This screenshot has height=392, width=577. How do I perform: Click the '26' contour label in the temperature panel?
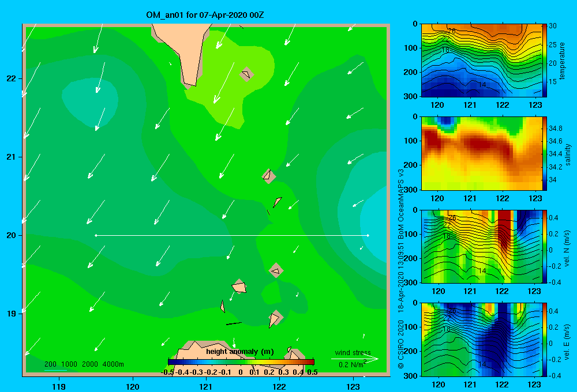pyautogui.click(x=452, y=31)
